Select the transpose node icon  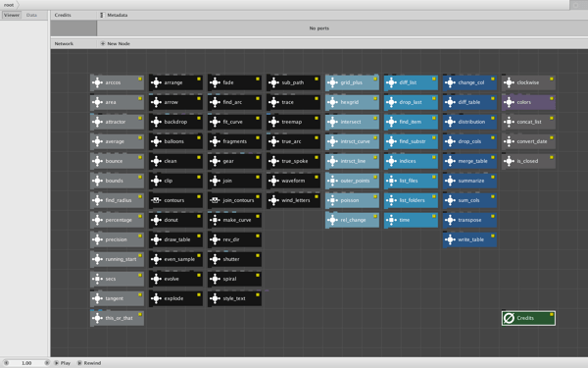click(x=451, y=220)
